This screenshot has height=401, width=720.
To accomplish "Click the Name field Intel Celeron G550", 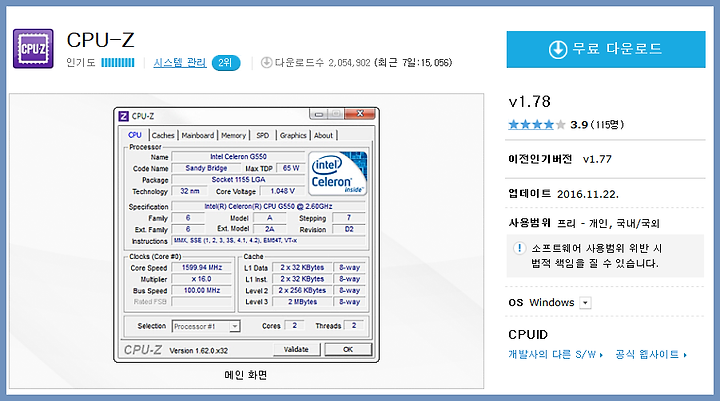I will point(238,157).
